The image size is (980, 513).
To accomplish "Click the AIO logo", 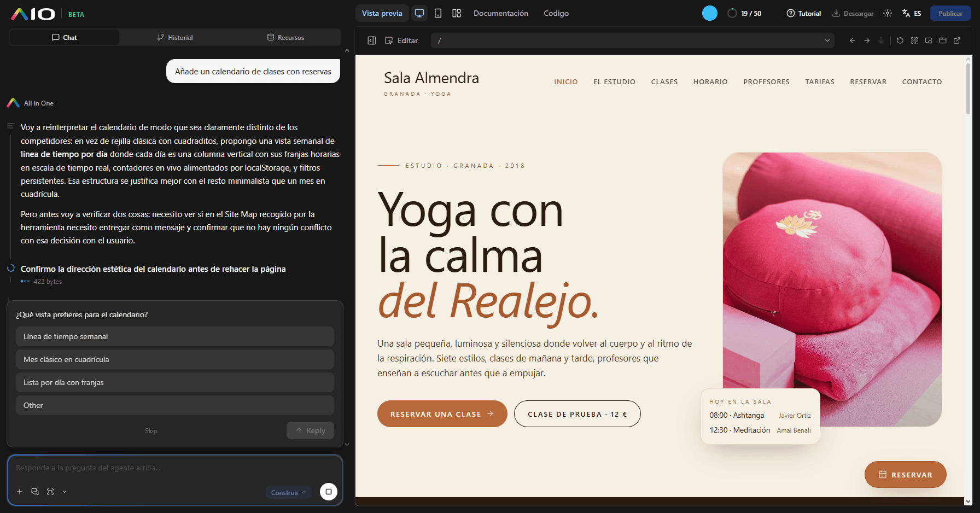I will click(33, 14).
